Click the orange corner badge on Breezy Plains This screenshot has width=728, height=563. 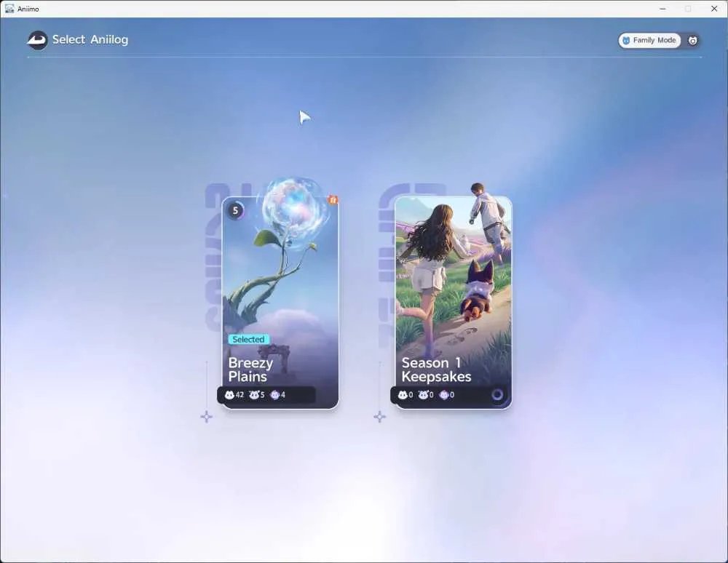pos(333,200)
